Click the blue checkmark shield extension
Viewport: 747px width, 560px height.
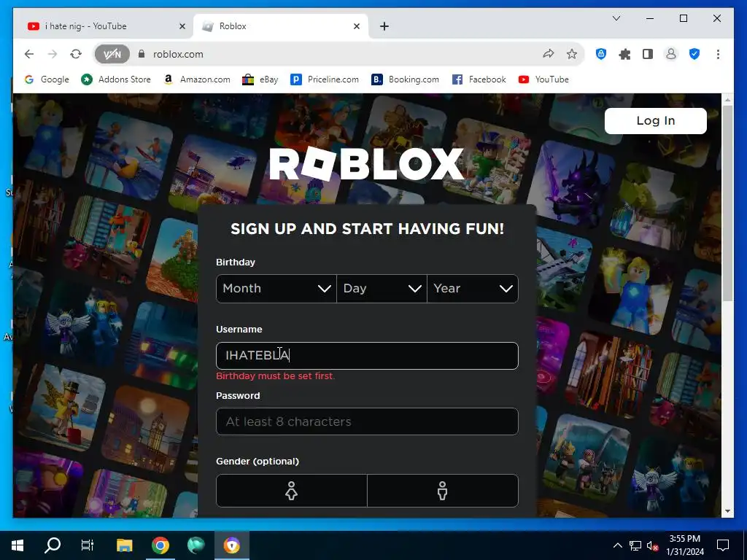(694, 54)
